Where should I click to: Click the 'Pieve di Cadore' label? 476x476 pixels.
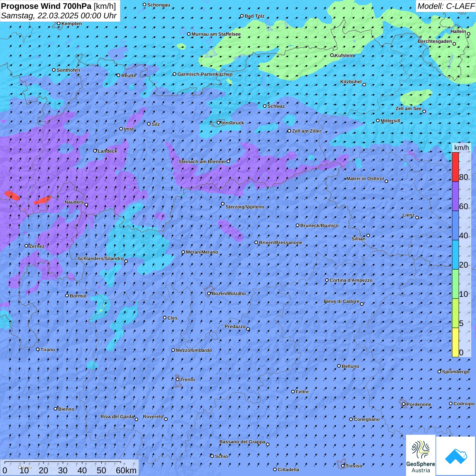341,301
